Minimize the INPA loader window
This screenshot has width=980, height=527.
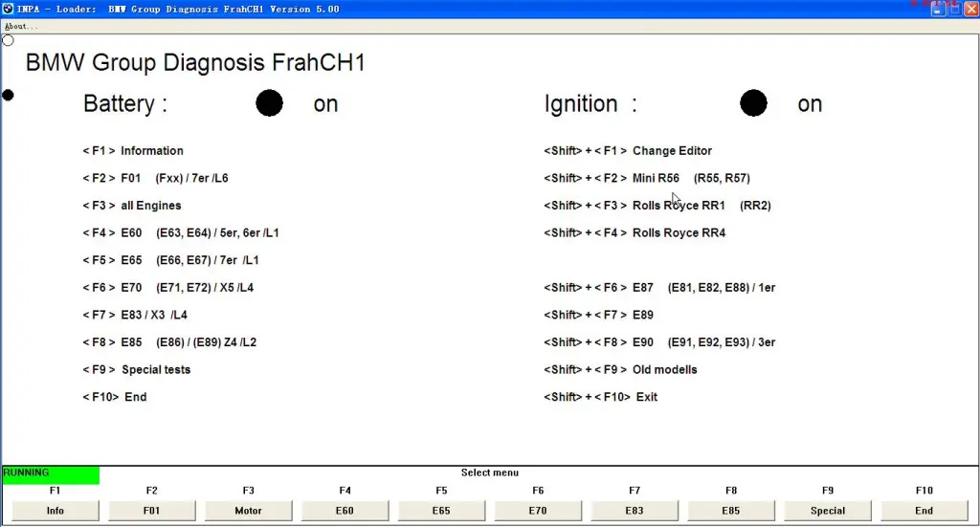(938, 9)
